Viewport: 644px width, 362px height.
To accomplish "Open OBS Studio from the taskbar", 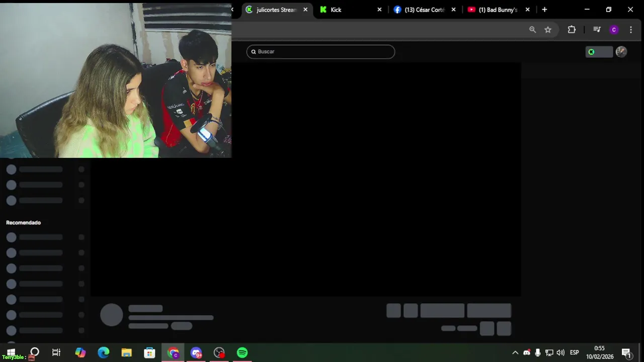I will click(219, 352).
